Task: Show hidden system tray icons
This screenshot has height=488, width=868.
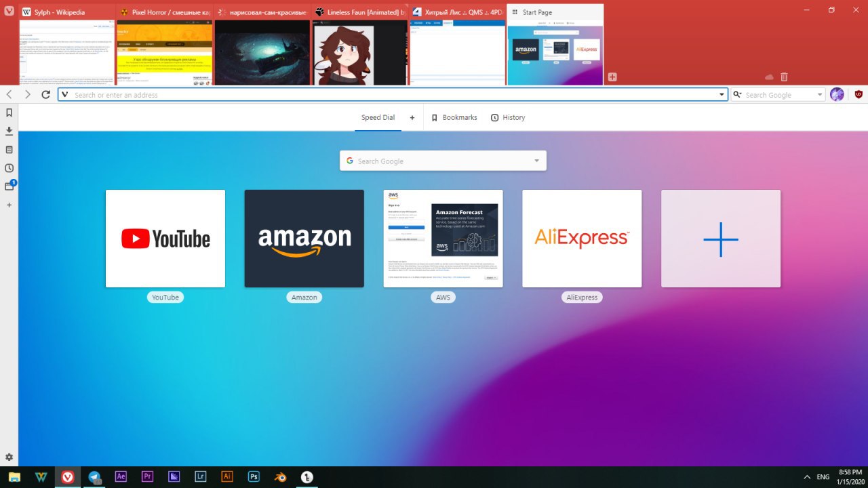Action: (807, 477)
